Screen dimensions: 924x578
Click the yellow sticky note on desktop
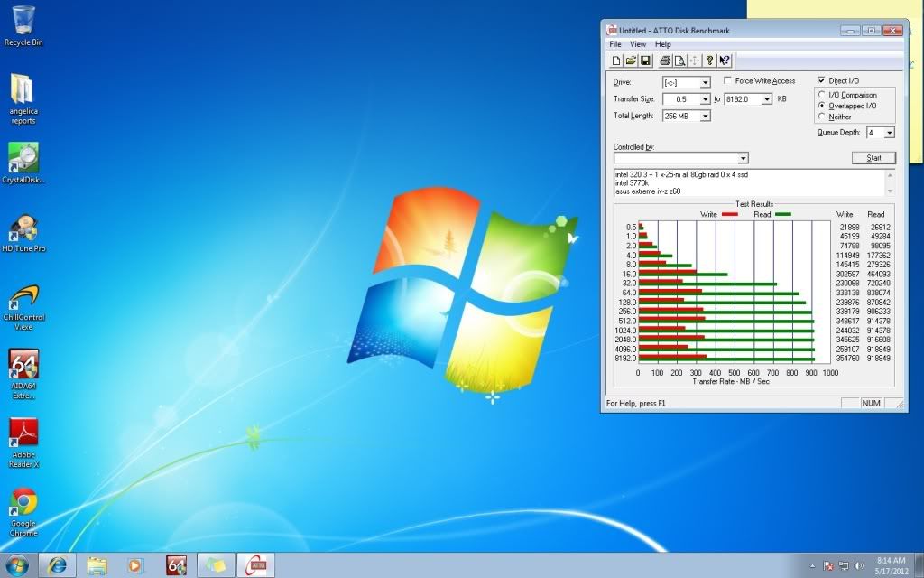835,10
